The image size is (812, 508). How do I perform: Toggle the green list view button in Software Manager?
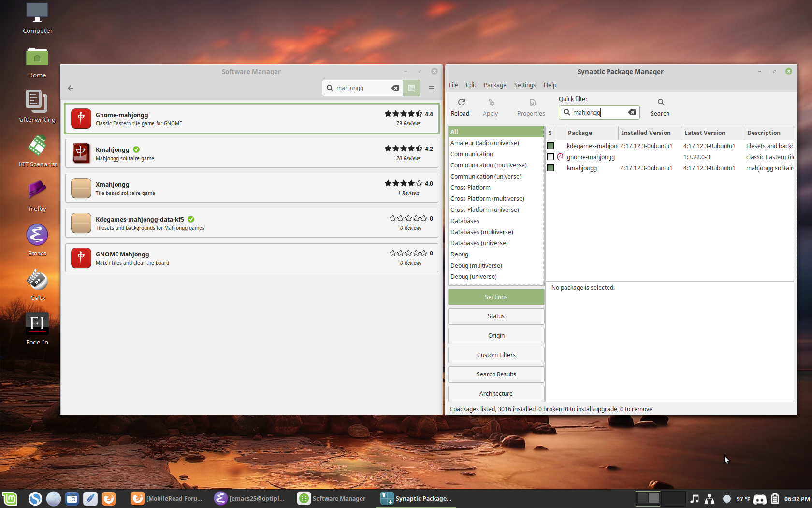pos(411,88)
